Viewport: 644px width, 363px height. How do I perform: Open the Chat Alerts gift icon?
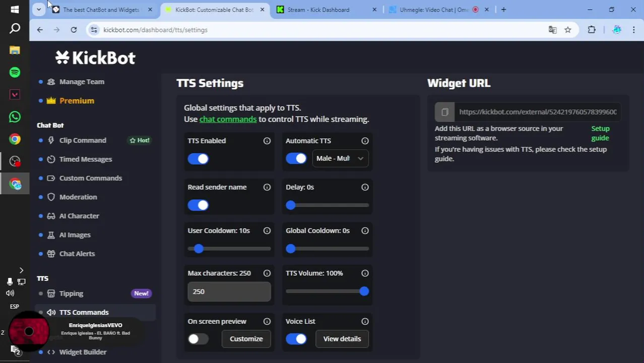tap(51, 254)
